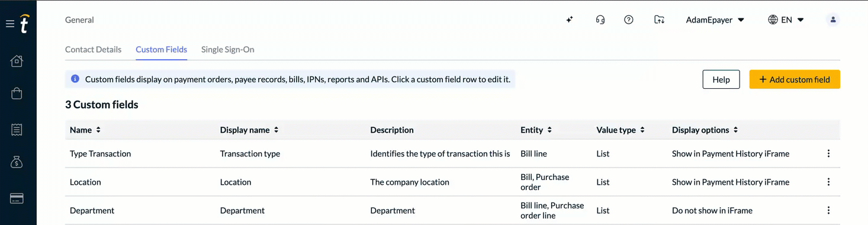Click the sparkle AI assistant icon
The width and height of the screenshot is (868, 225).
pos(570,20)
